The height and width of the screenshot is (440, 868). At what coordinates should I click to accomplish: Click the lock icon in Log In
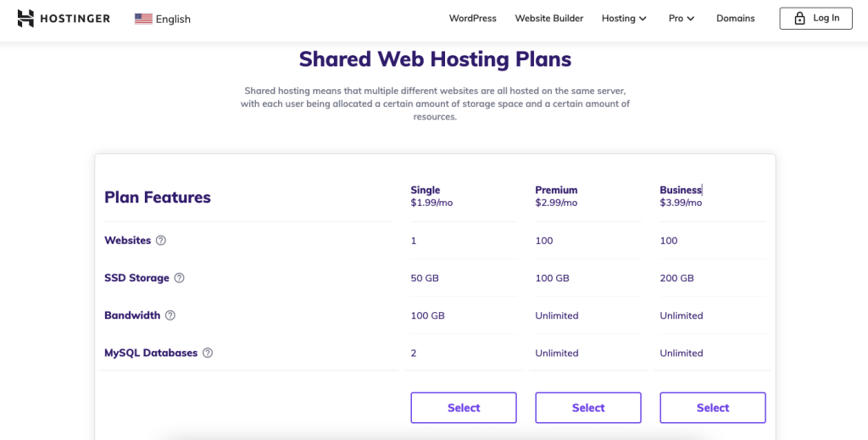click(799, 19)
